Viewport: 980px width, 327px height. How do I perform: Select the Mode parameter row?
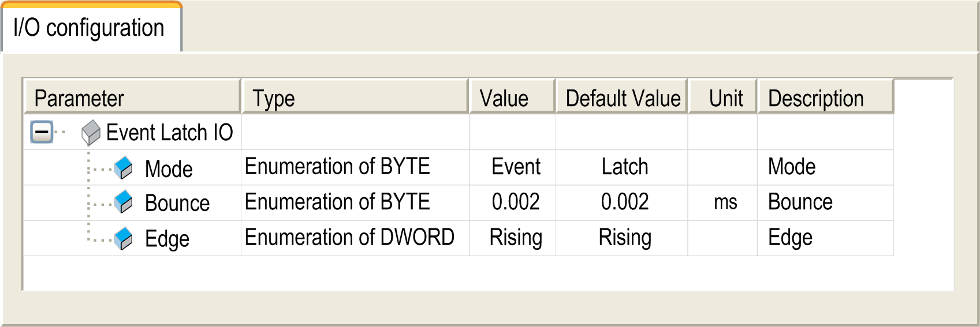(x=459, y=167)
